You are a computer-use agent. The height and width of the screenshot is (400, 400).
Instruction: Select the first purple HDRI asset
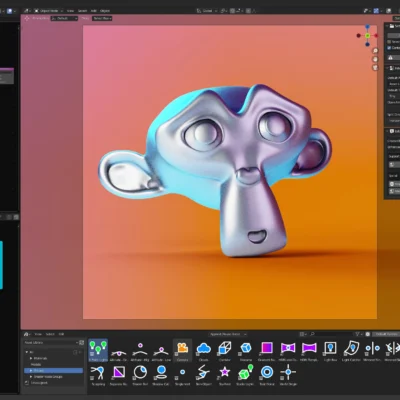tap(288, 350)
